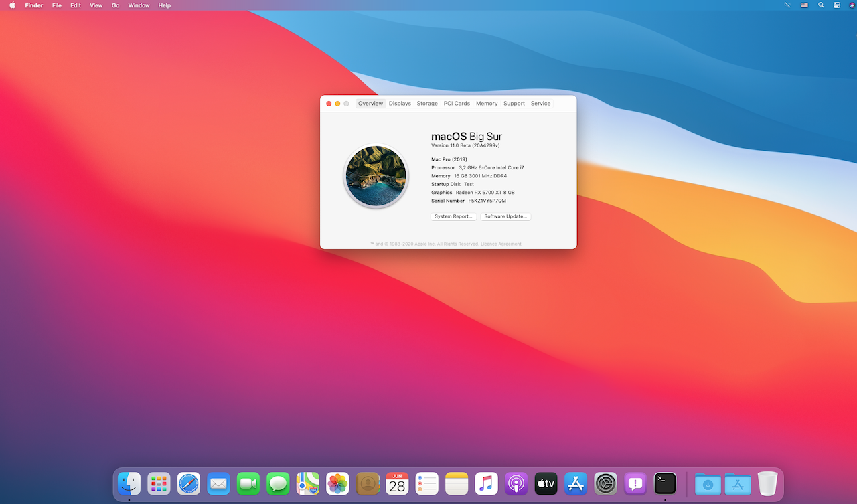Open the Mail app
Image resolution: width=857 pixels, height=504 pixels.
tap(218, 483)
